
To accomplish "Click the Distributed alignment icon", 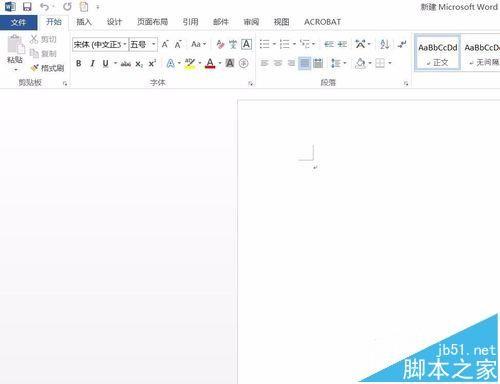I will click(318, 63).
